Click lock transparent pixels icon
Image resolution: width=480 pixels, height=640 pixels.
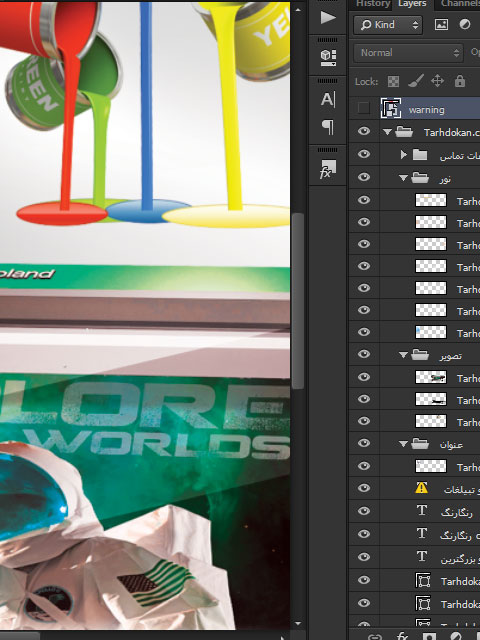coord(393,81)
